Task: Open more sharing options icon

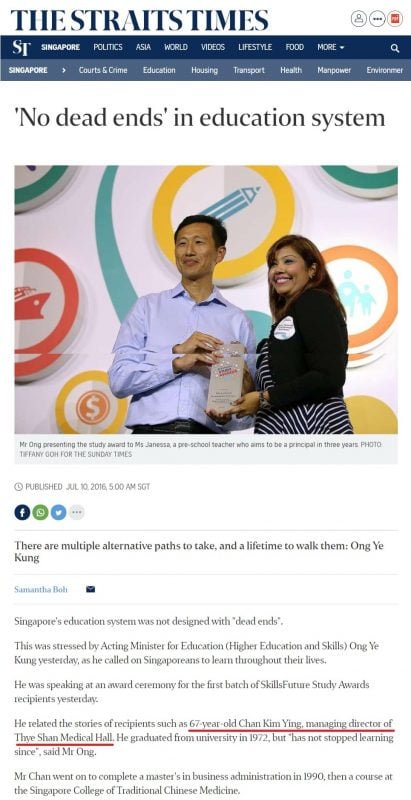Action: [76, 512]
